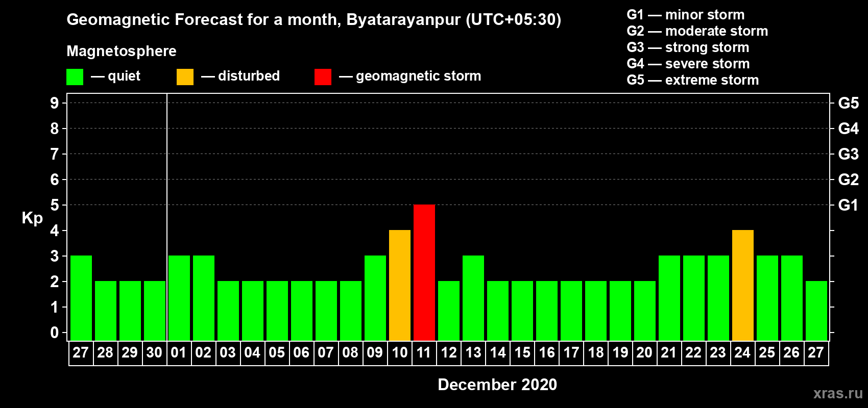Click the green bar for November 27
Image resolution: width=868 pixels, height=408 pixels.
(x=81, y=298)
